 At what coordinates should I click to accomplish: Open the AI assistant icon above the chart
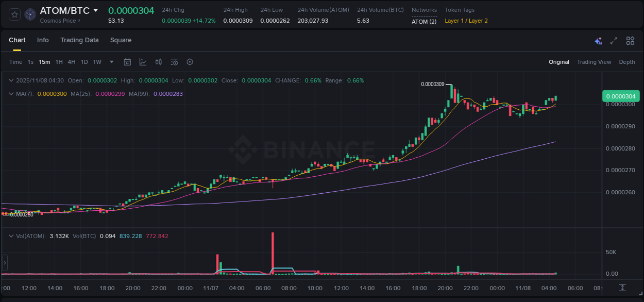tap(598, 40)
